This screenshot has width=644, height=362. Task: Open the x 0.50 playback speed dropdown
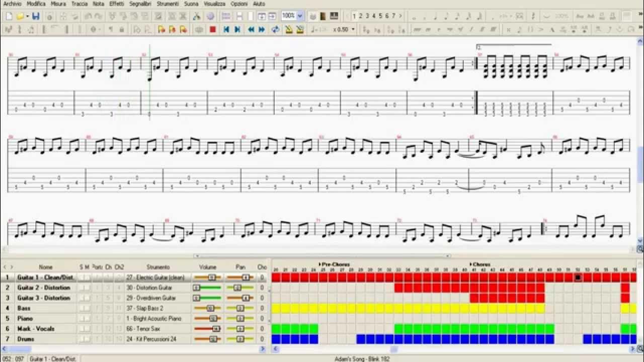353,29
